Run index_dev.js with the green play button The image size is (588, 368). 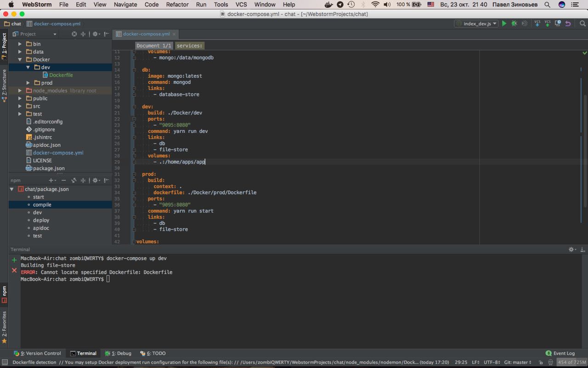504,23
